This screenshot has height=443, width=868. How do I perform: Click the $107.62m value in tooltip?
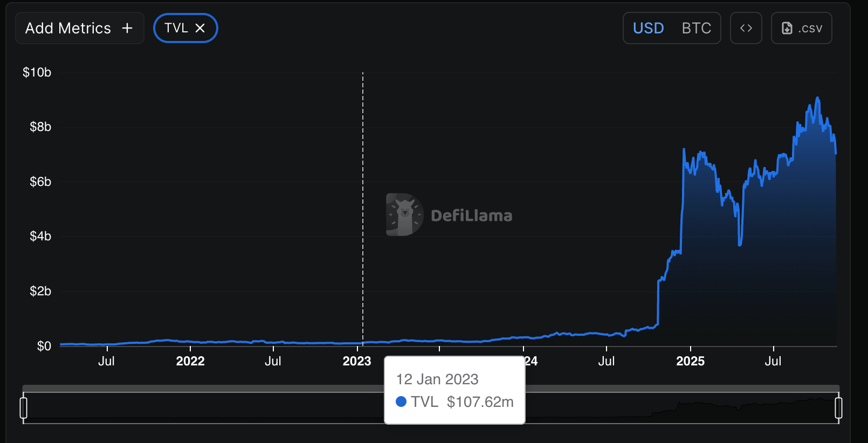[480, 402]
